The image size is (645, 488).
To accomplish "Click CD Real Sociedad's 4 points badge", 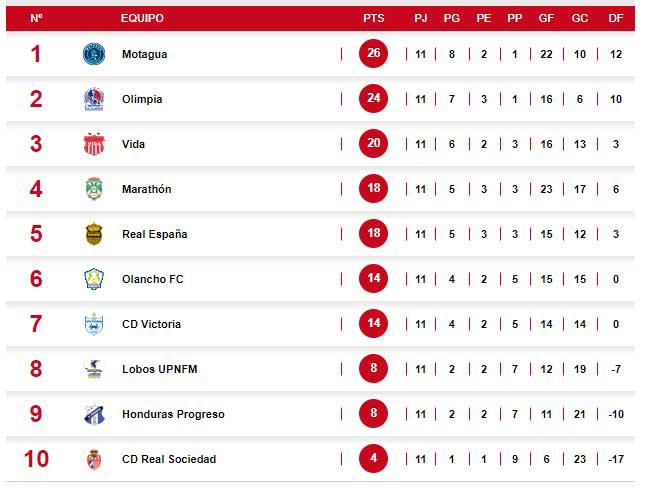I will [373, 459].
